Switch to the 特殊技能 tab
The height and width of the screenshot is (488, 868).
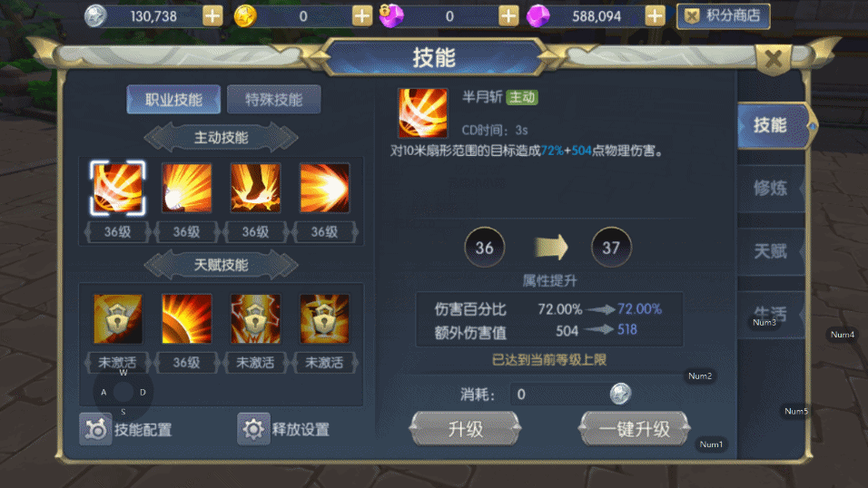tap(273, 100)
